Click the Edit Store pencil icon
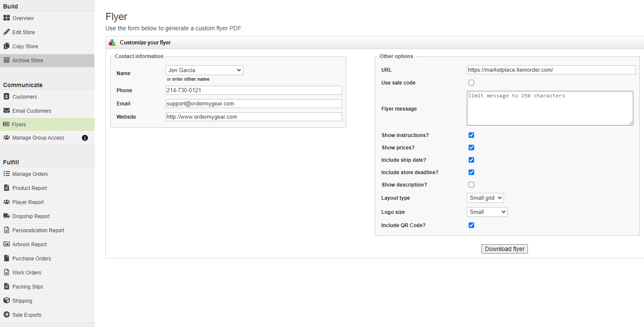The width and height of the screenshot is (644, 327). click(x=6, y=32)
